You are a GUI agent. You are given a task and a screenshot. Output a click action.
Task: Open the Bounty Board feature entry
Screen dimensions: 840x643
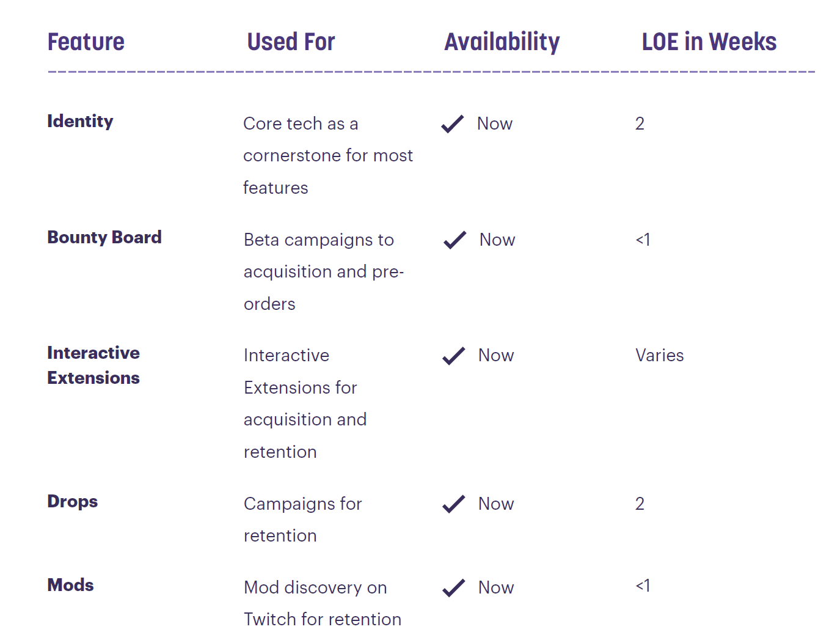104,237
